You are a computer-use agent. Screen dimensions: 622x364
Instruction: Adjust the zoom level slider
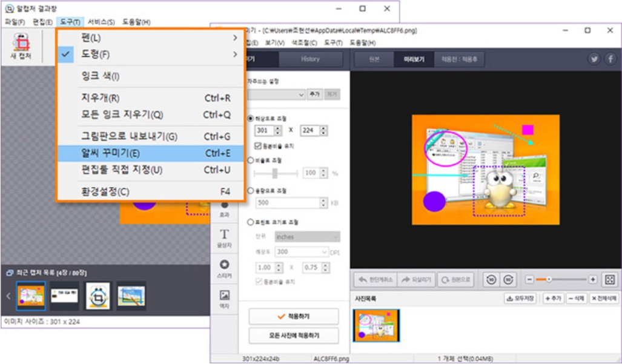(549, 279)
